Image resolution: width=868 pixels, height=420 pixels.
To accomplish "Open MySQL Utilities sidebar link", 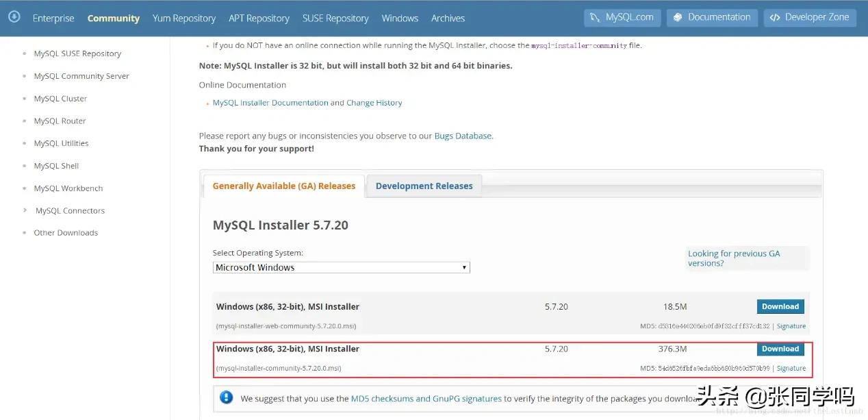I will tap(61, 143).
